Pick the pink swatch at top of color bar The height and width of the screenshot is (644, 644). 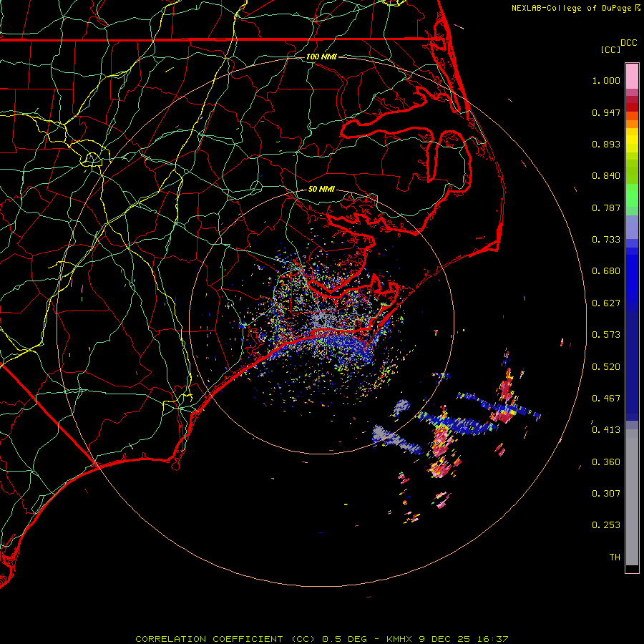(632, 77)
